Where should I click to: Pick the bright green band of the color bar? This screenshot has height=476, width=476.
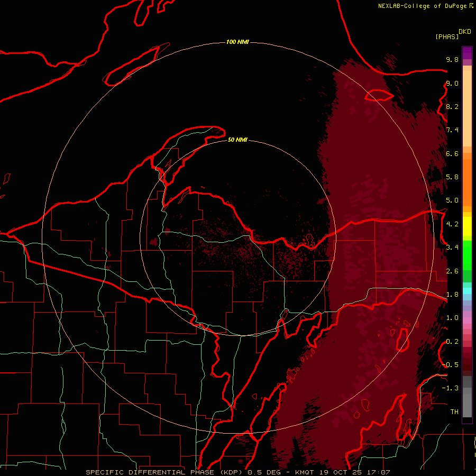(467, 255)
